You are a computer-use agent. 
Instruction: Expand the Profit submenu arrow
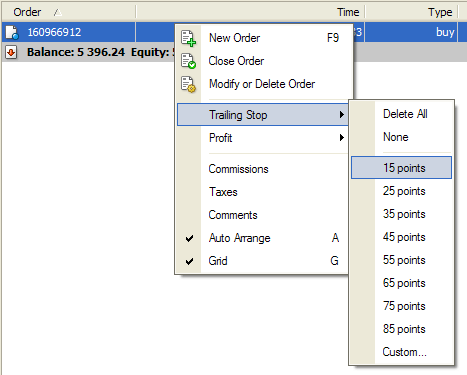coord(341,138)
